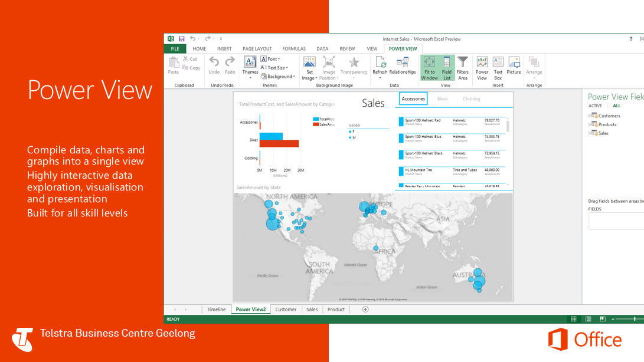Show ACTIVE fields in Power View Fields
This screenshot has height=362, width=644.
[595, 106]
